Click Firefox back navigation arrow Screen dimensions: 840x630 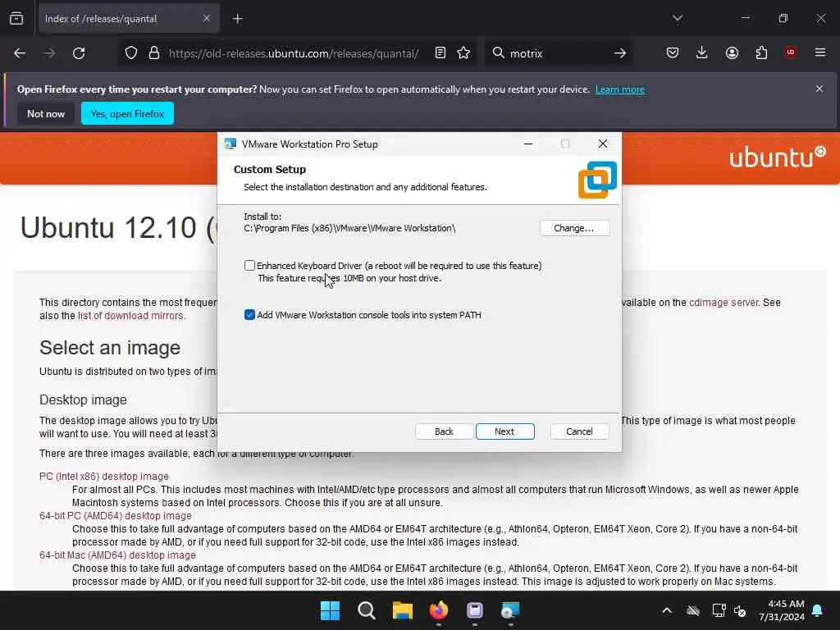(20, 53)
